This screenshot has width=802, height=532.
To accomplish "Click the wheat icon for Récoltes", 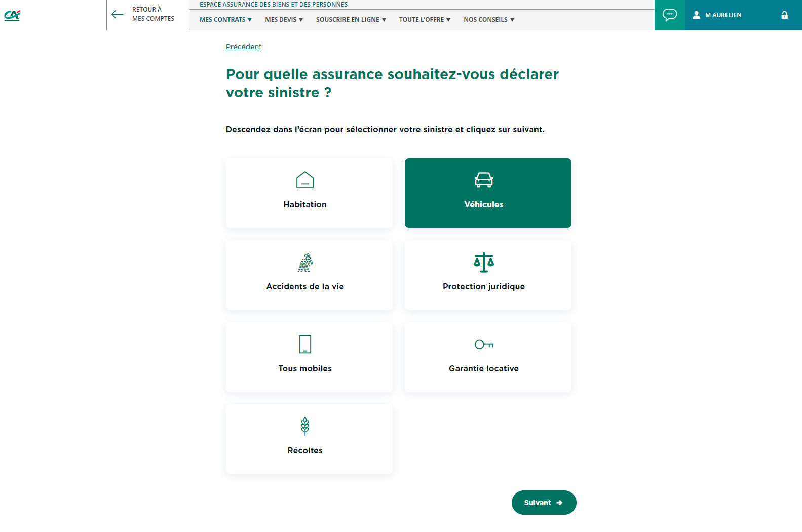I will click(305, 426).
